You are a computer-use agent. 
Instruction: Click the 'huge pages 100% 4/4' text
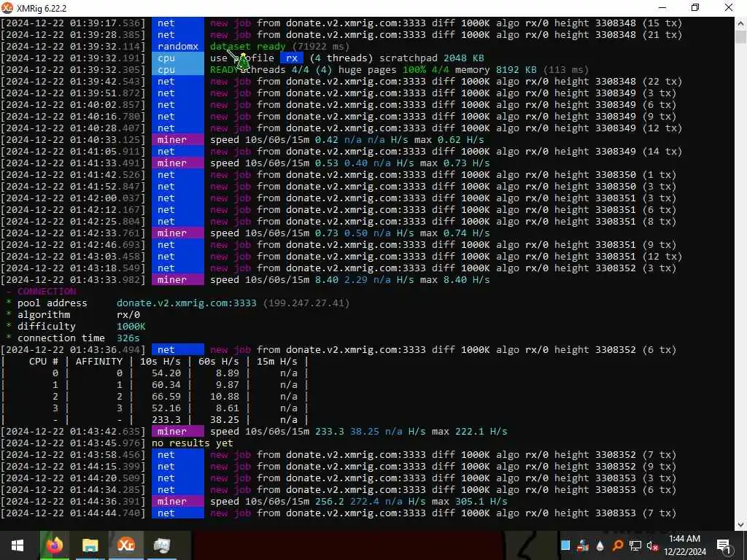click(393, 69)
